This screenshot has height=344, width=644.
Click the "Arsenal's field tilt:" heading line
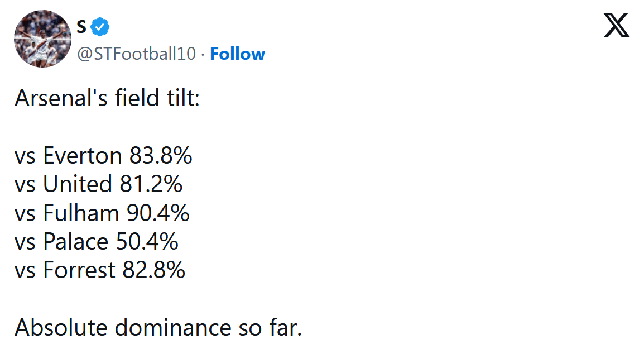(x=107, y=98)
